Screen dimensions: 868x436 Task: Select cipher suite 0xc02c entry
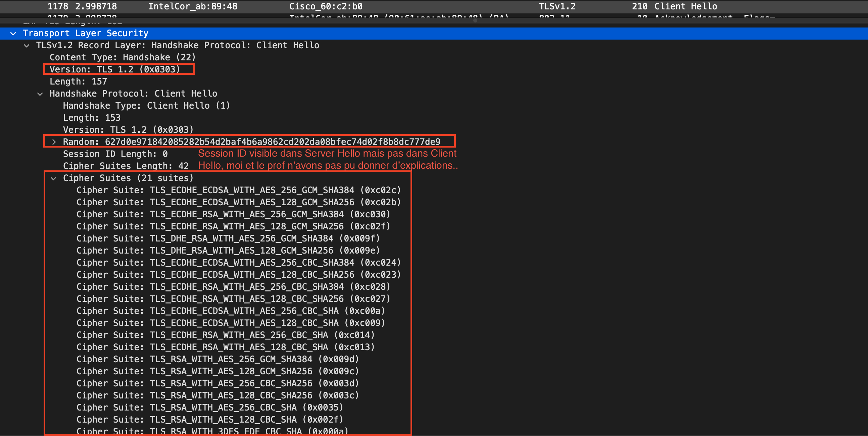click(x=238, y=190)
